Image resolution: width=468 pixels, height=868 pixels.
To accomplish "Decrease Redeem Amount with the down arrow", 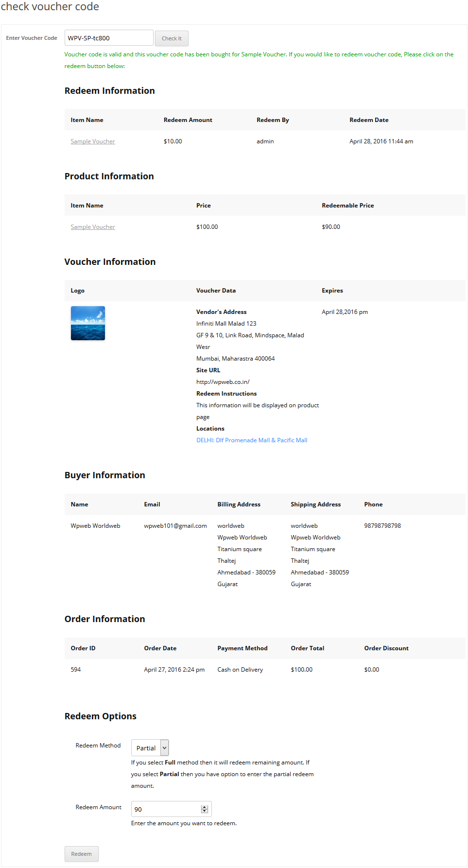I will coord(205,812).
